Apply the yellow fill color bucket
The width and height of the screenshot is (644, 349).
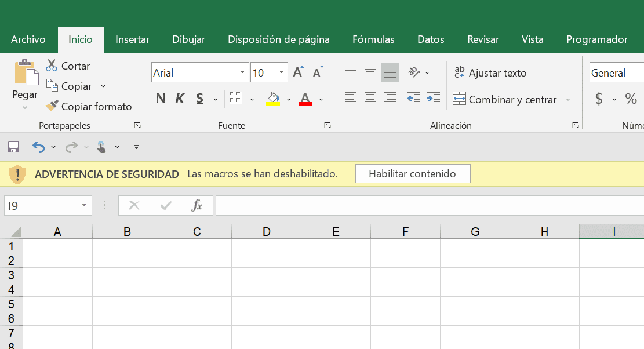click(273, 99)
